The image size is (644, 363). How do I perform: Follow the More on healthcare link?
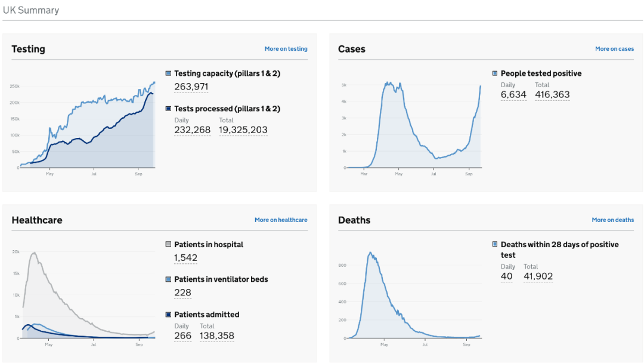click(x=281, y=220)
